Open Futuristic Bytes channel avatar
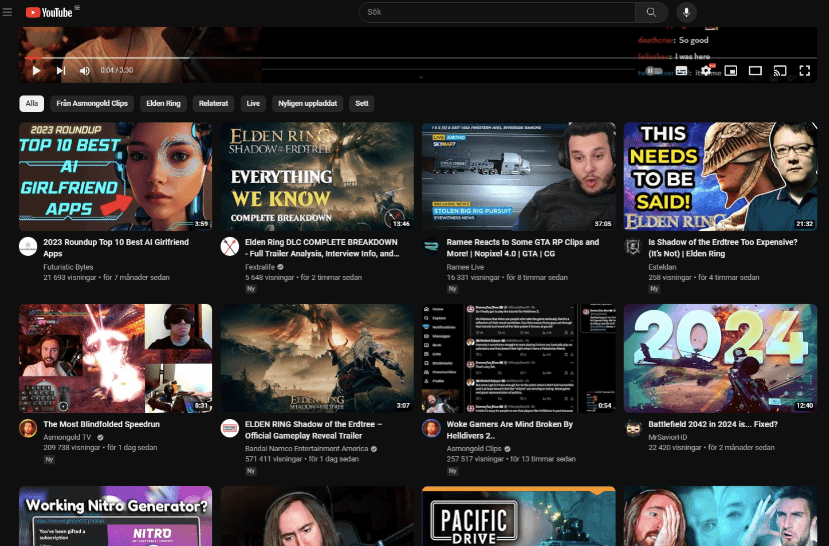Viewport: 829px width, 546px height. [28, 247]
